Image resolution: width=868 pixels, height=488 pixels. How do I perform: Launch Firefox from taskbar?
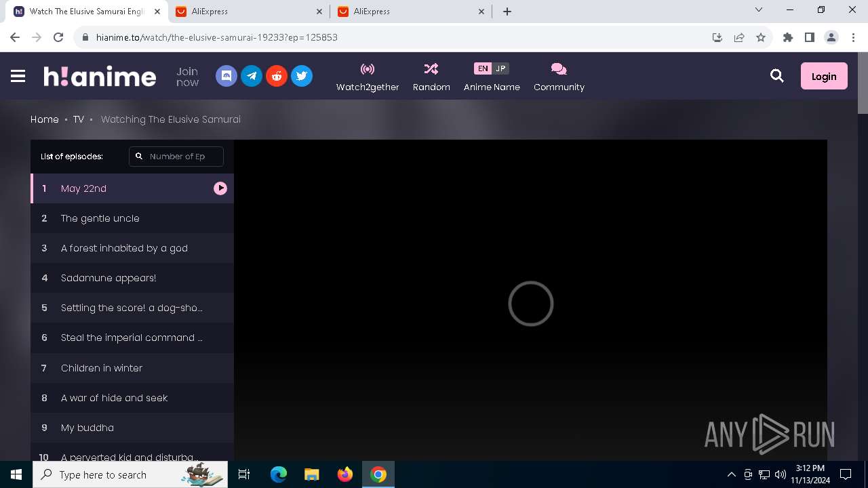click(345, 474)
